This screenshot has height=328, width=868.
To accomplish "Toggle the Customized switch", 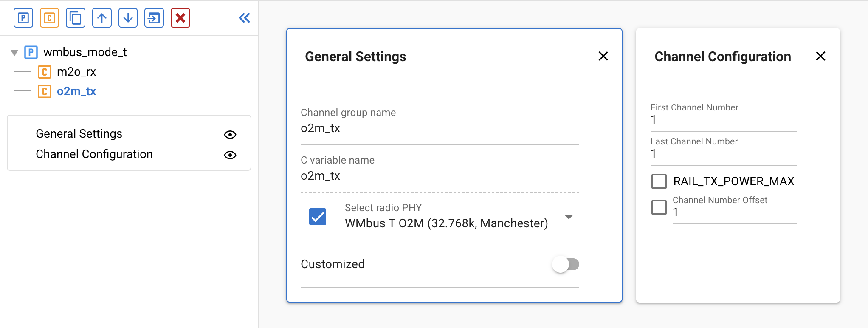I will 566,264.
